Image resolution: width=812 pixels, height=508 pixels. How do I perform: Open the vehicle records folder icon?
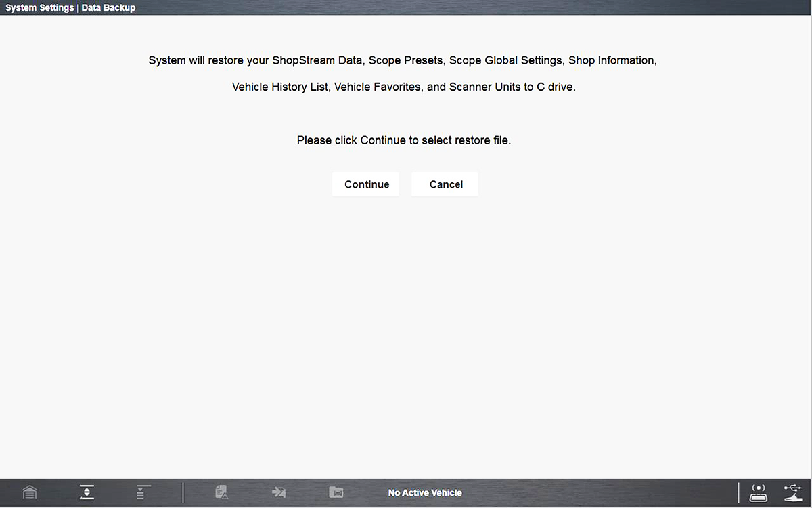click(336, 492)
